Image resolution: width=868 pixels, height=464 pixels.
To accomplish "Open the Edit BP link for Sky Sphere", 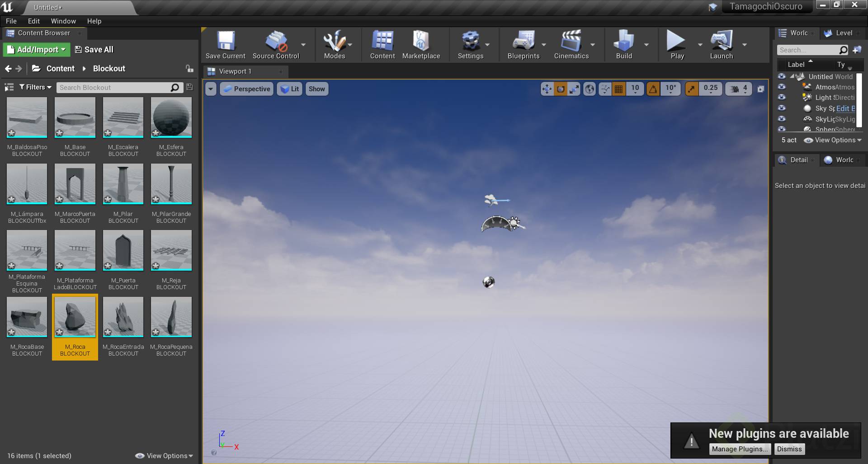I will (x=846, y=108).
